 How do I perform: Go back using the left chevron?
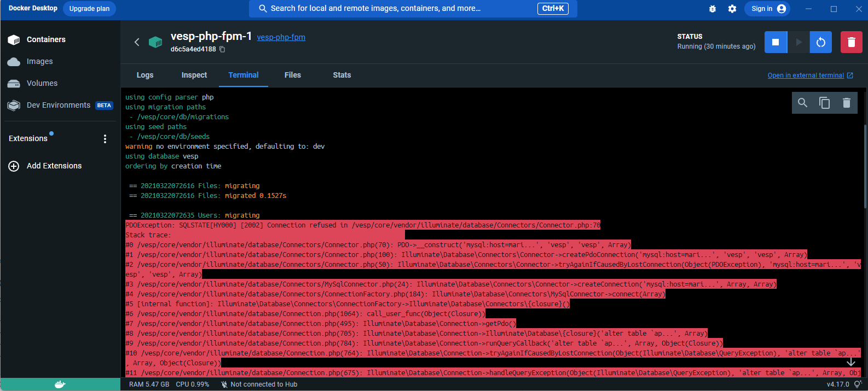click(x=137, y=42)
